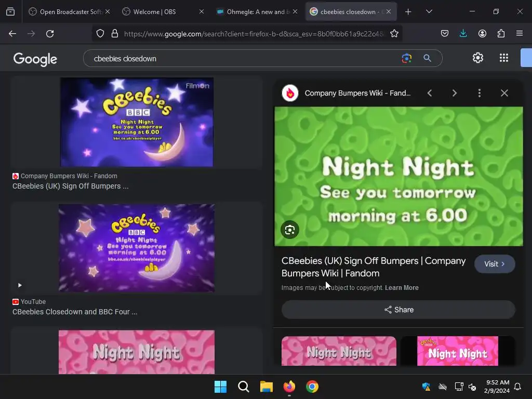
Task: Open preview panel three-dot options
Action: (x=479, y=93)
